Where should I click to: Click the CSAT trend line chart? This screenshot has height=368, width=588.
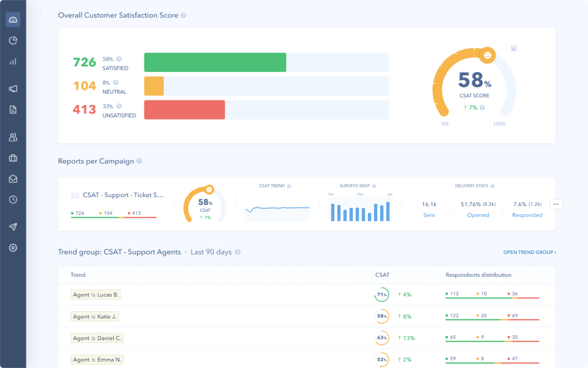coord(277,209)
